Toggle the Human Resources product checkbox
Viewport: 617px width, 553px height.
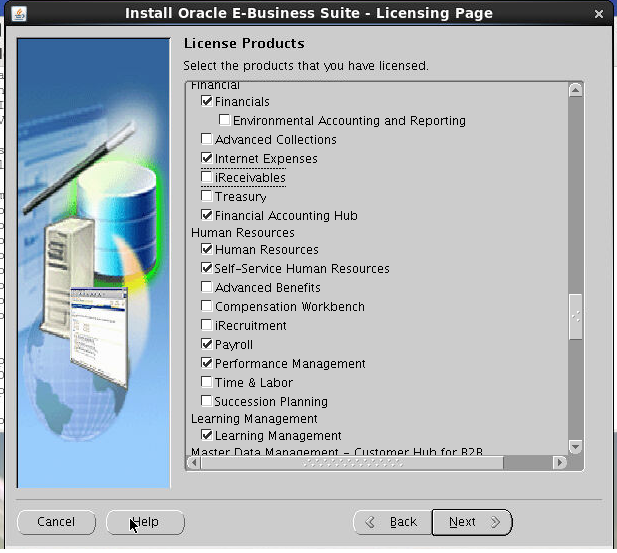[x=207, y=249]
